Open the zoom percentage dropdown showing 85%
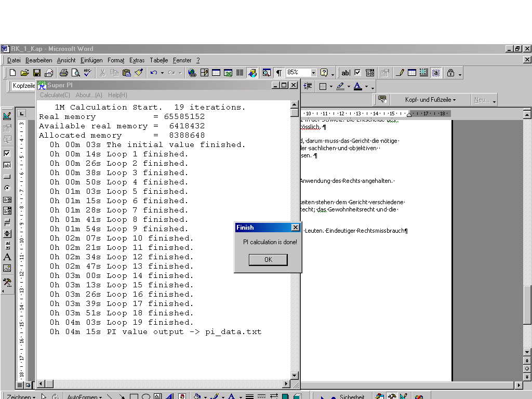This screenshot has height=399, width=532. (313, 73)
